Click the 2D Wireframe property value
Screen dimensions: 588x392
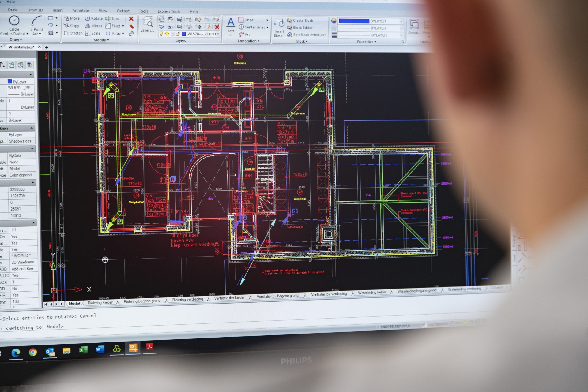click(x=23, y=262)
